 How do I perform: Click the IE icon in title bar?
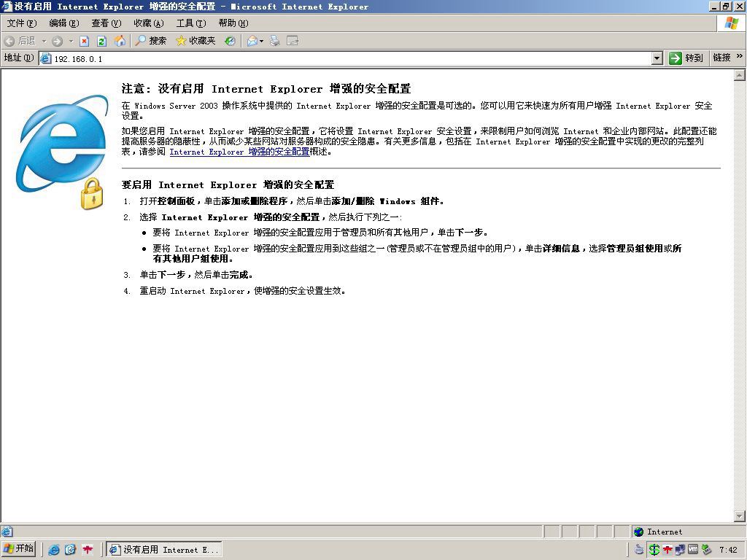pyautogui.click(x=7, y=6)
